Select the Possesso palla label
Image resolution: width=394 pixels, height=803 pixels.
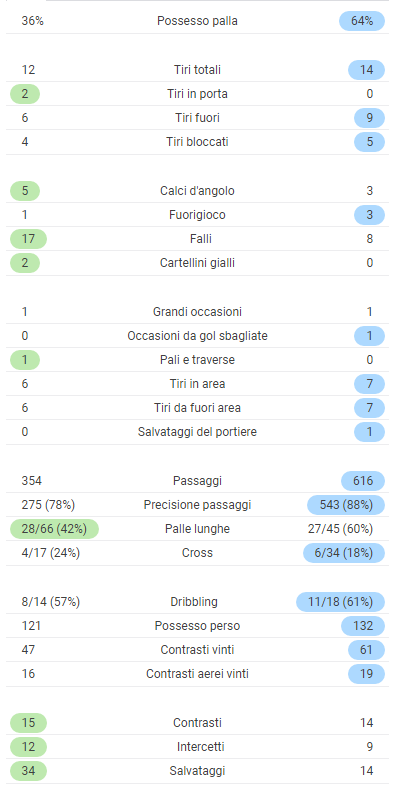[197, 21]
